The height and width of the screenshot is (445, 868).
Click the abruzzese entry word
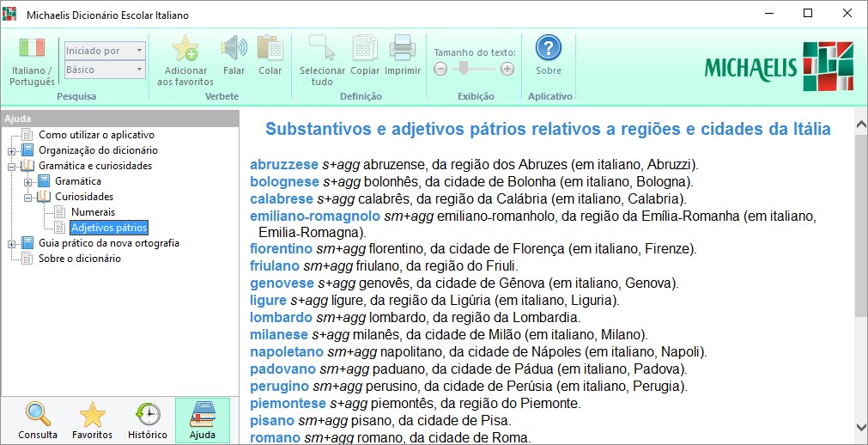284,165
